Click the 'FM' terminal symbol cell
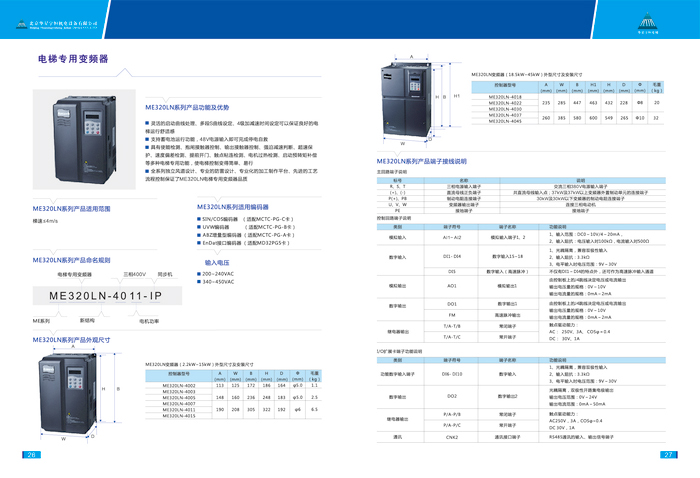700x478 pixels. click(x=452, y=315)
